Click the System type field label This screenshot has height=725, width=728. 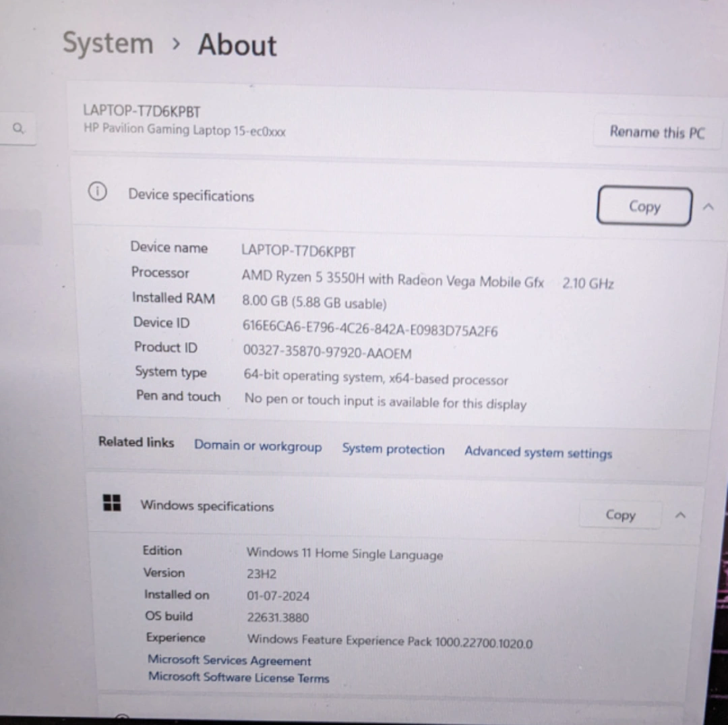[x=171, y=372]
